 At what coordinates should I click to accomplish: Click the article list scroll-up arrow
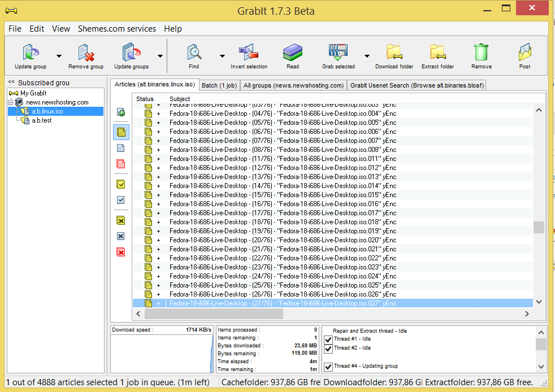(x=539, y=110)
